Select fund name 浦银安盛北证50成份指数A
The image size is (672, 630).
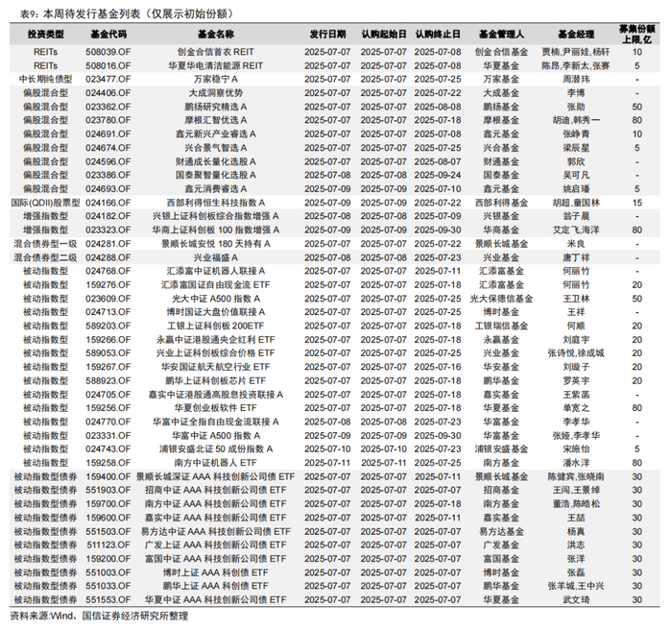[216, 449]
